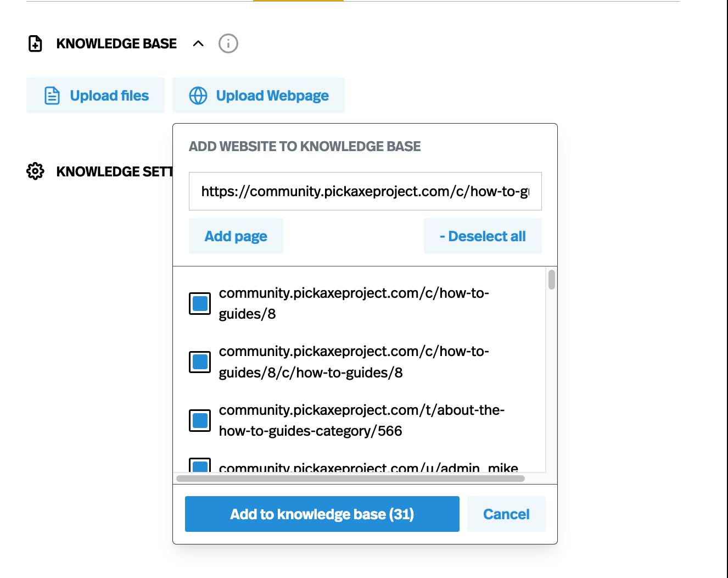Image resolution: width=728 pixels, height=578 pixels.
Task: Open the info tooltip beside Knowledge Base
Action: (x=228, y=43)
